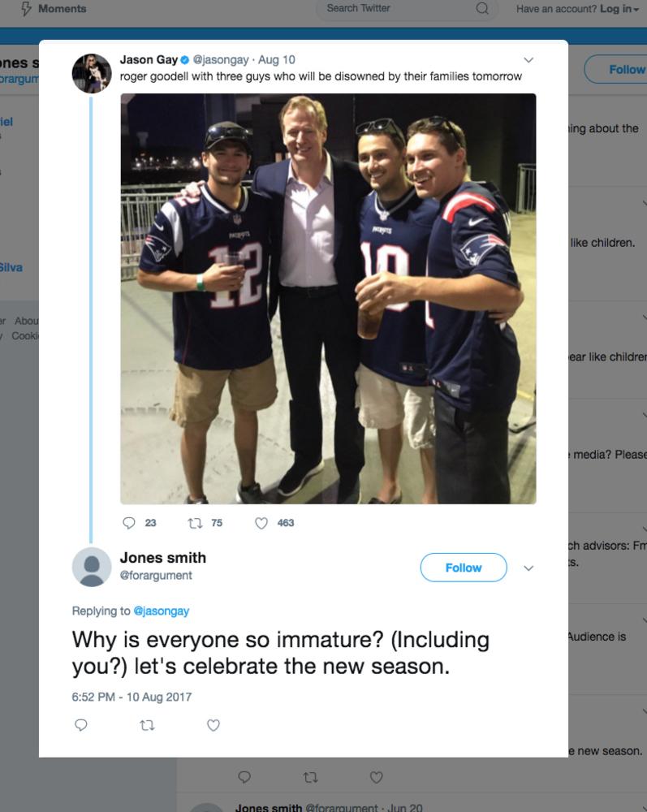Like Jones smith's "immature" reply tweet
Screen dimensions: 647x812
(x=214, y=725)
